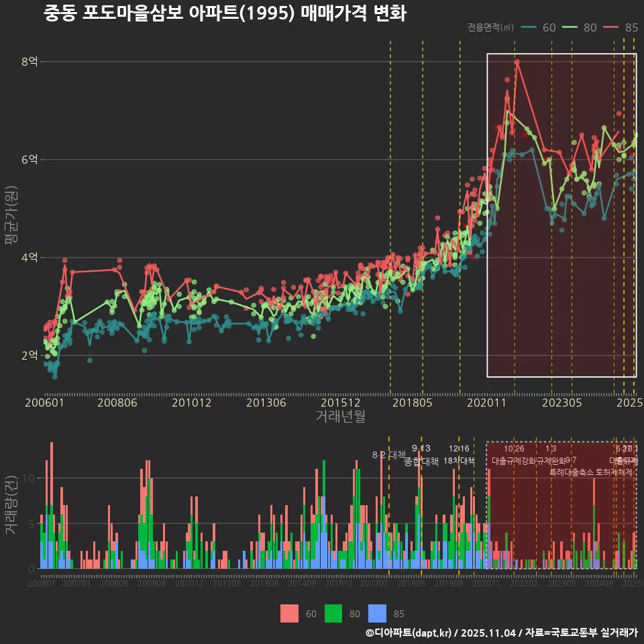Click the 12·16 18차대책 annotation label
Screen dimensions: 644x644
click(460, 455)
